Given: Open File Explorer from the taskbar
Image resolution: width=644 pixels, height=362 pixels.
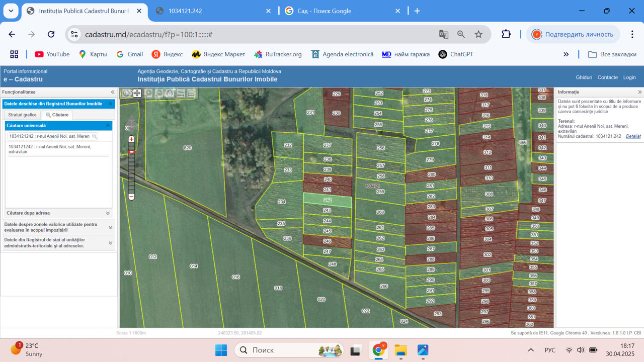Looking at the screenshot, I should [x=400, y=350].
